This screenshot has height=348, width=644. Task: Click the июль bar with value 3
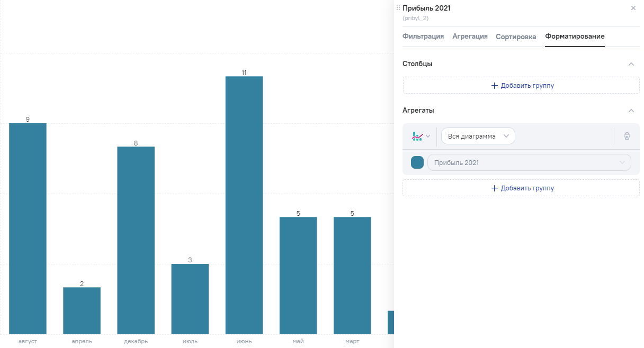point(190,299)
